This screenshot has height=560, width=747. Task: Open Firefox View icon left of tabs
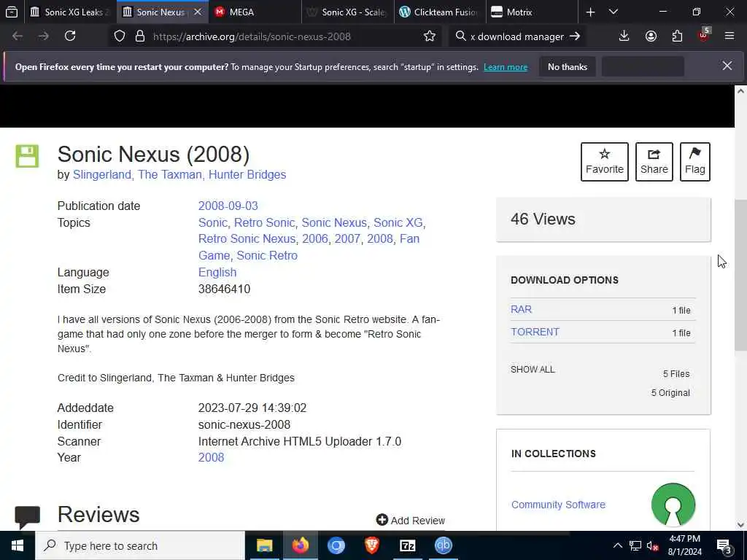point(12,12)
